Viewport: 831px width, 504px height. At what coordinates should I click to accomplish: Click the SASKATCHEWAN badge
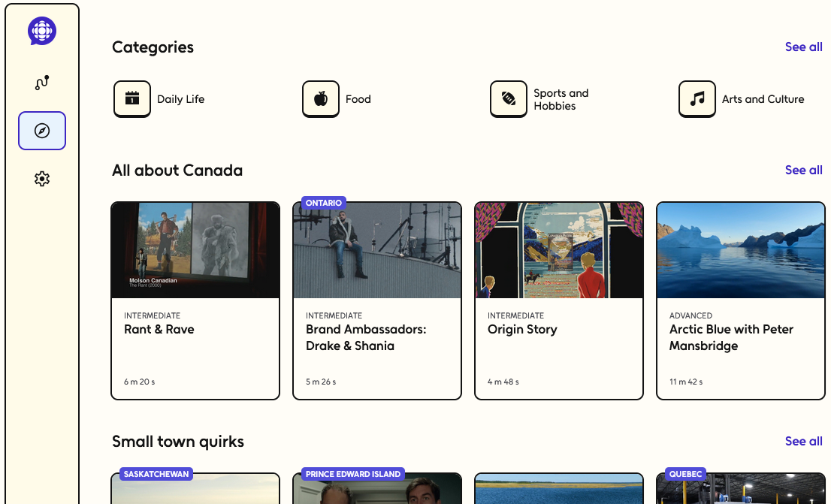156,474
